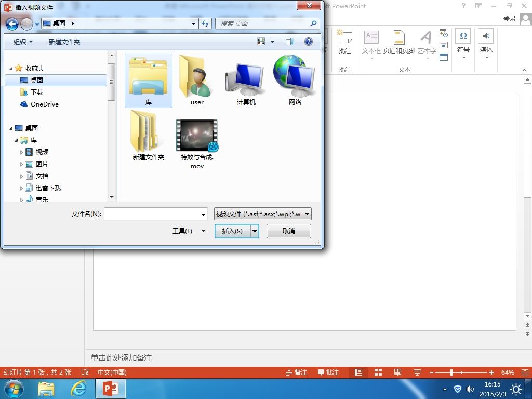Open the dialog help icon

coord(309,42)
